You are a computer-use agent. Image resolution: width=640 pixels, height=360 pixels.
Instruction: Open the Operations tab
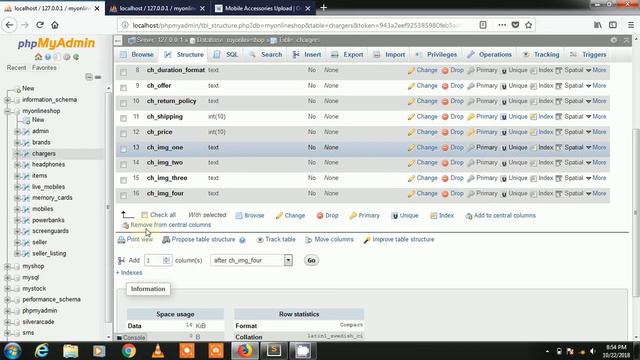[x=489, y=55]
